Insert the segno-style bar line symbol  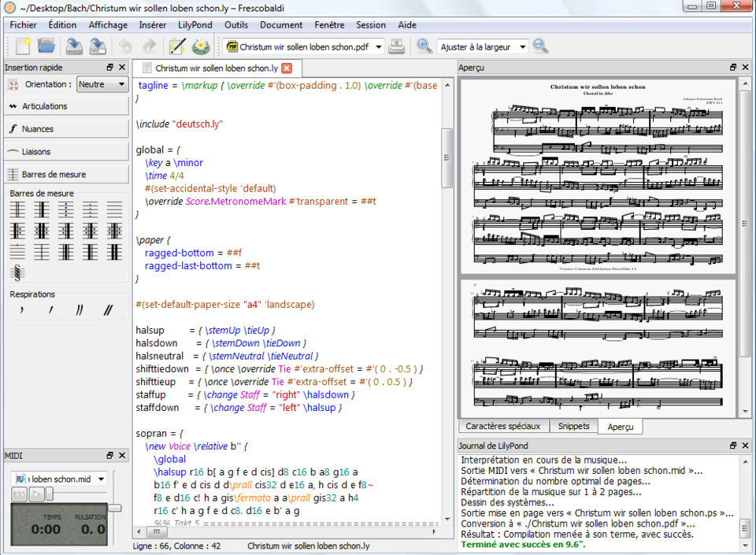point(17,273)
